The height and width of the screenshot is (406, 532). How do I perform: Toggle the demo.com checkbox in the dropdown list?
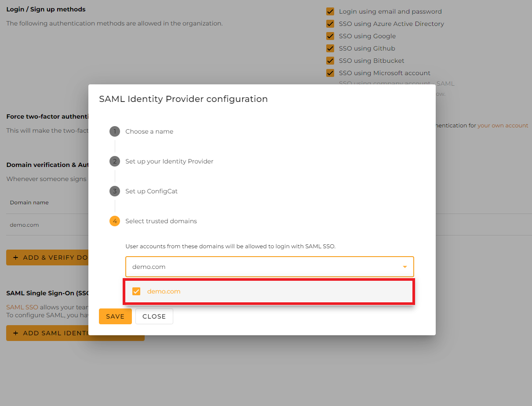click(x=136, y=291)
